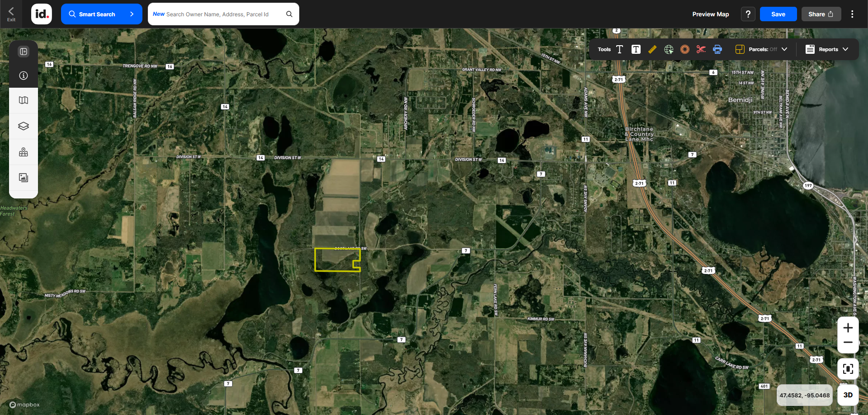This screenshot has width=868, height=415.
Task: Click the scissors clip tool
Action: point(701,49)
